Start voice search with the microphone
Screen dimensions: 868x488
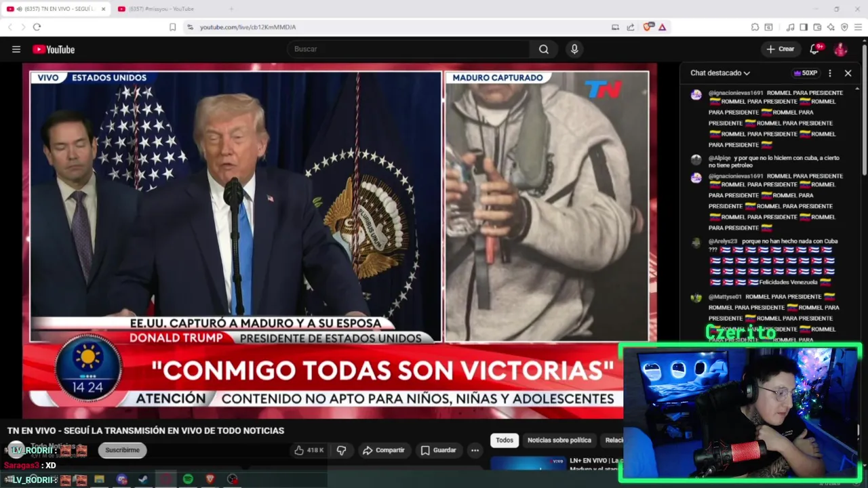(x=574, y=49)
